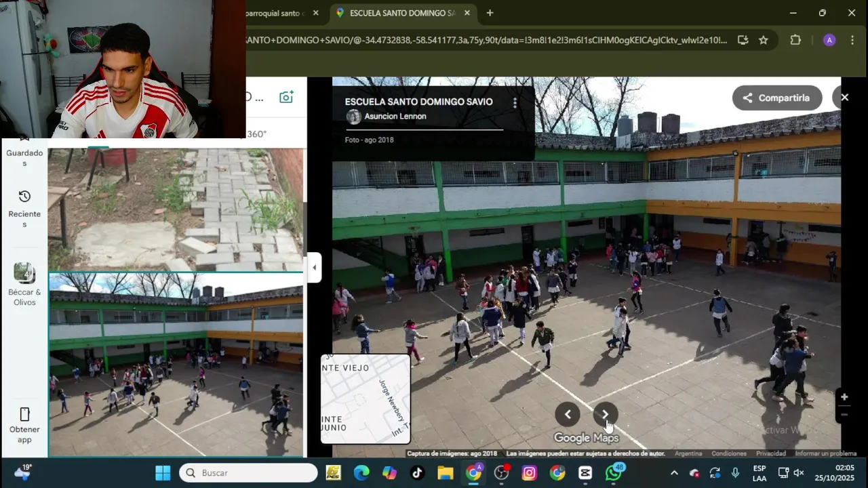Open a new browser tab
The width and height of the screenshot is (868, 488).
tap(490, 13)
